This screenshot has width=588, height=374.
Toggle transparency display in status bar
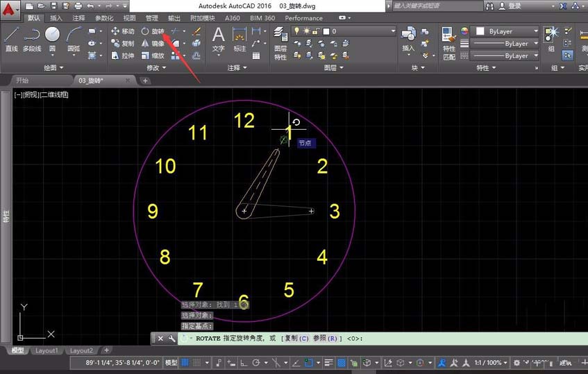tap(342, 363)
